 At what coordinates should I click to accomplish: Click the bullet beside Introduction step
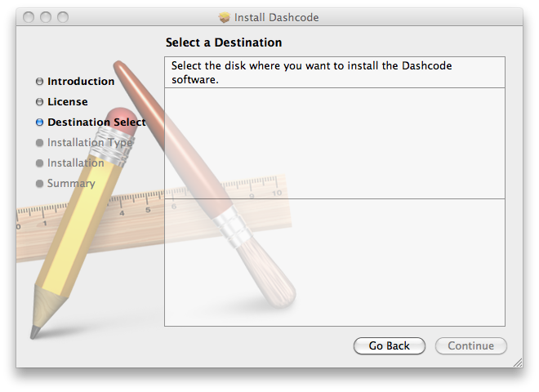[x=39, y=82]
